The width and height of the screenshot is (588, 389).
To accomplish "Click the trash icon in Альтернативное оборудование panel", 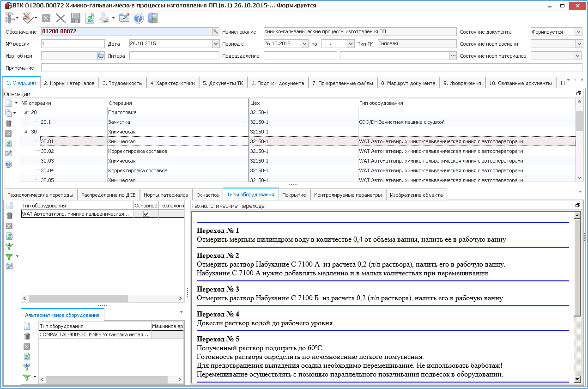I will point(27,336).
